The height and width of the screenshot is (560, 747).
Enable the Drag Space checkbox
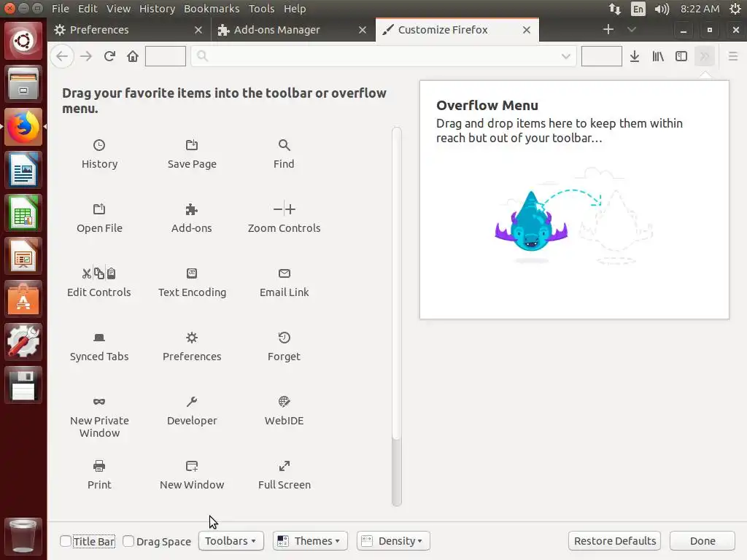128,541
